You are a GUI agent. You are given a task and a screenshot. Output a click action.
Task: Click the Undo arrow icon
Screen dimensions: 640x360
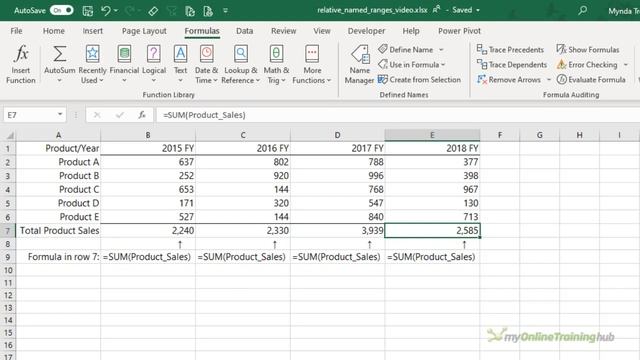tap(105, 10)
